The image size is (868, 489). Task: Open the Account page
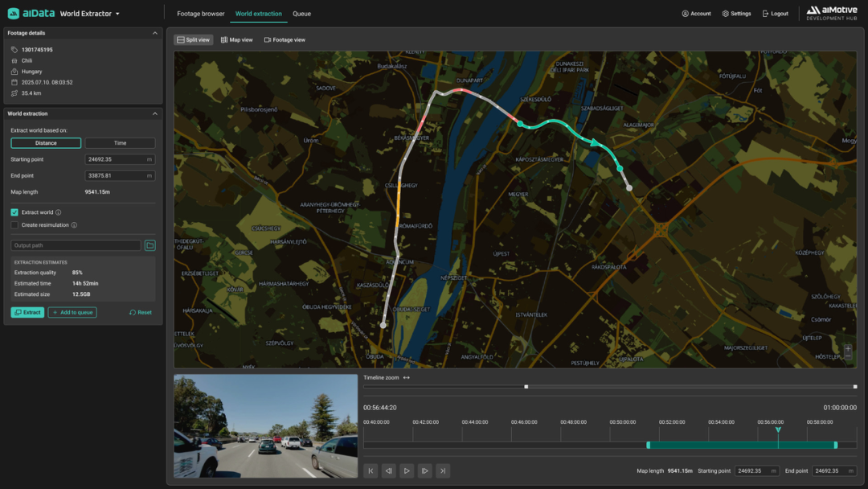click(x=696, y=14)
